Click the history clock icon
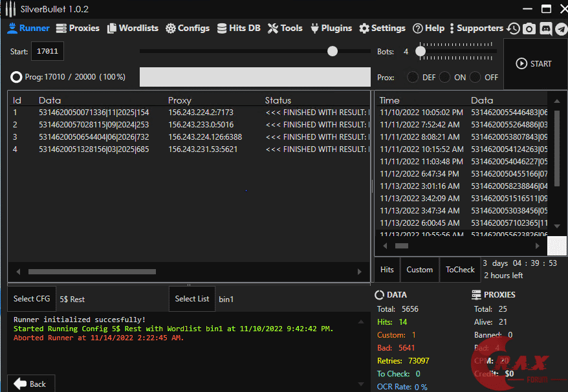The height and width of the screenshot is (392, 568). click(513, 28)
